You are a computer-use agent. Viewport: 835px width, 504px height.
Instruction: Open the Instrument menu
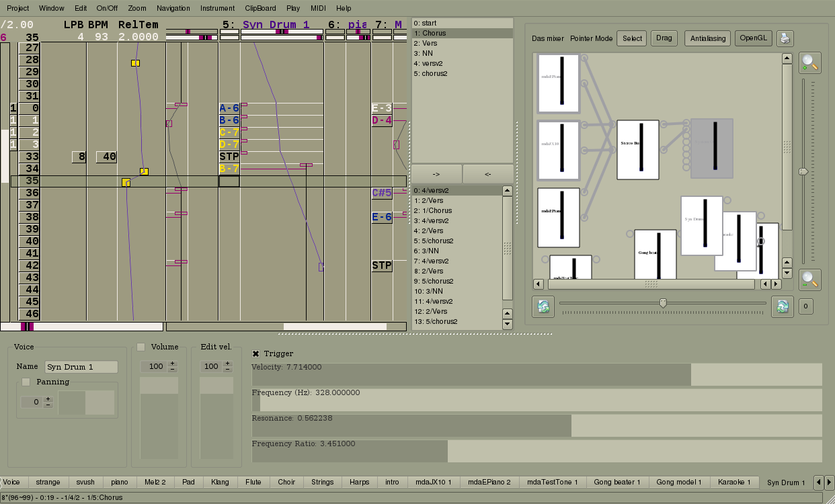(x=217, y=8)
